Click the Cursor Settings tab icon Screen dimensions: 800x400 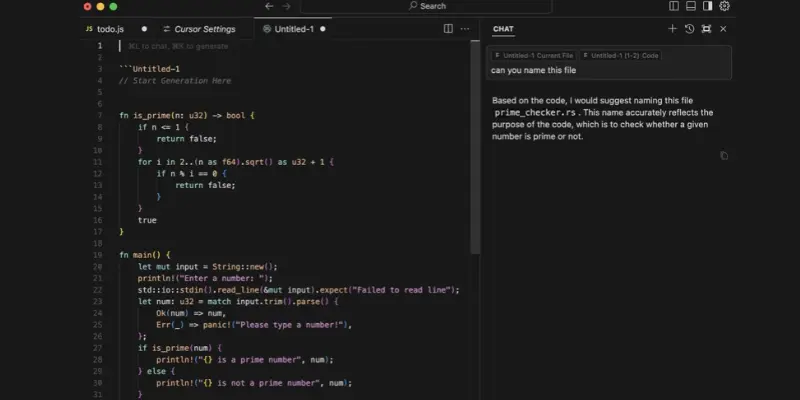[x=166, y=29]
